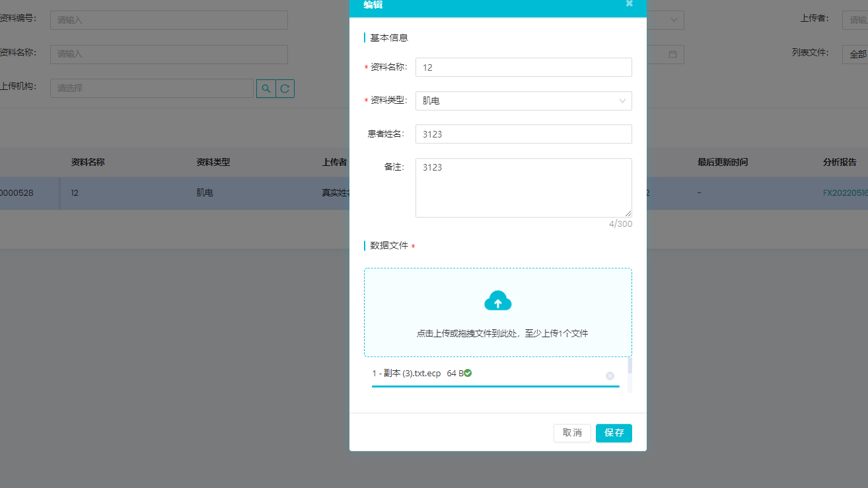Viewport: 868px width, 488px height.
Task: Click the upload progress bar of the file
Action: [495, 386]
